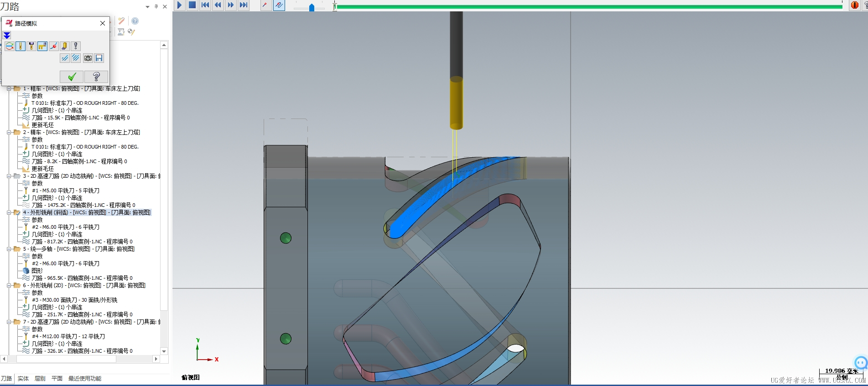Step backward one move in simulation

tap(218, 5)
